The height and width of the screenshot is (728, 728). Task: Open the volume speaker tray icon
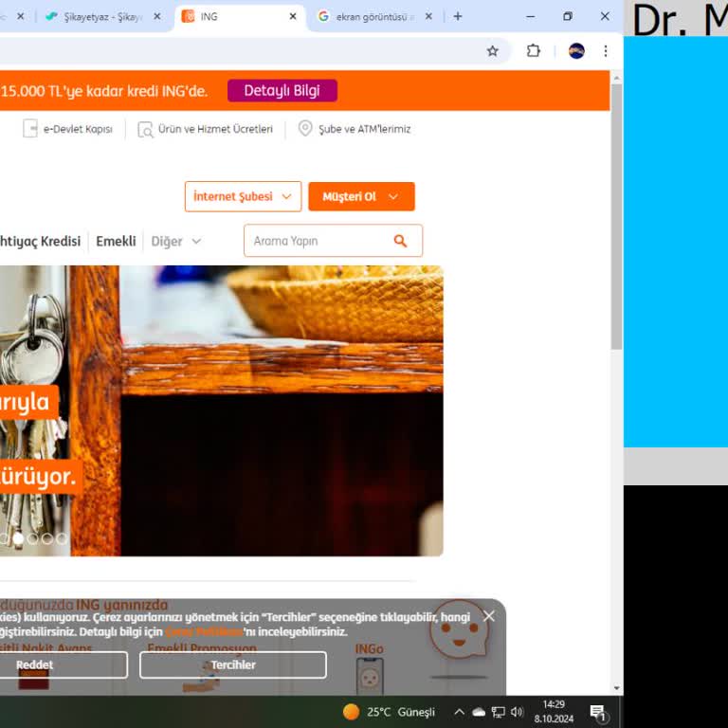point(517,712)
